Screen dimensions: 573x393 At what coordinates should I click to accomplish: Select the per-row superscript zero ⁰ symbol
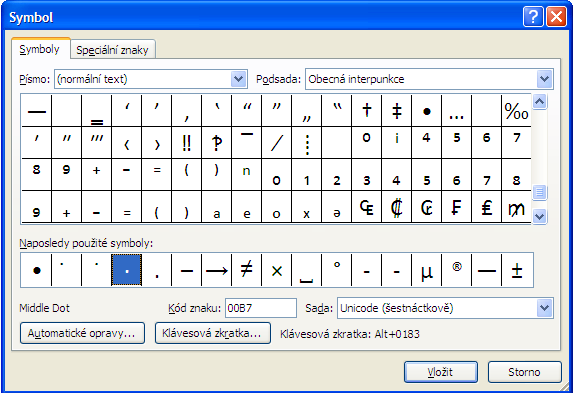[x=367, y=143]
